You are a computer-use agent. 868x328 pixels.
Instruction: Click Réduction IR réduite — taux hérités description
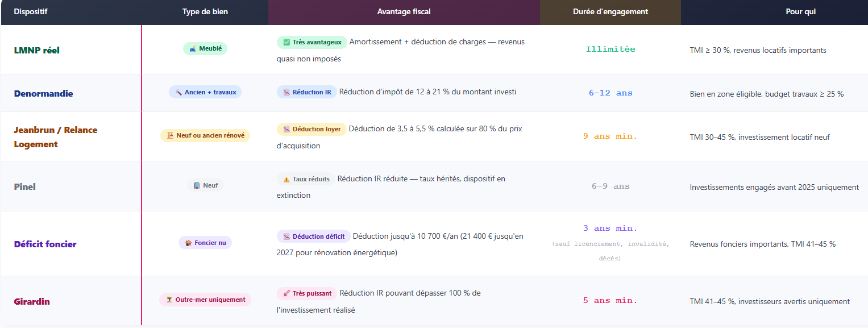[x=391, y=187]
